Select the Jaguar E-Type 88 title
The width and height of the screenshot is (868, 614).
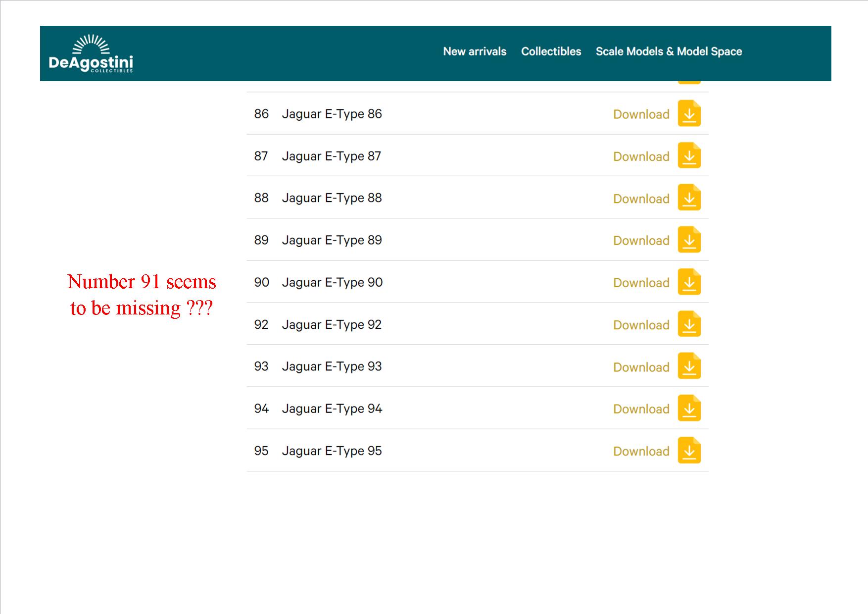[332, 198]
